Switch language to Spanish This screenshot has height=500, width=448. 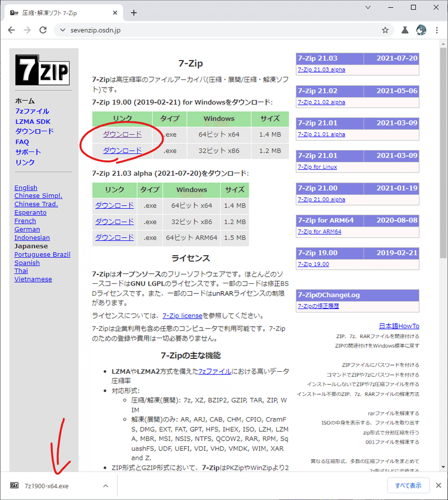click(27, 263)
